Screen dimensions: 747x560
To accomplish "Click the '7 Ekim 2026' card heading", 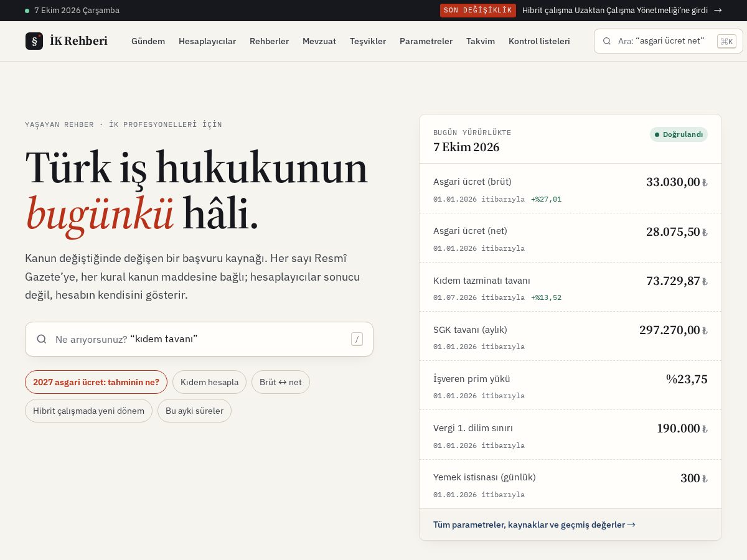I will coord(466,147).
